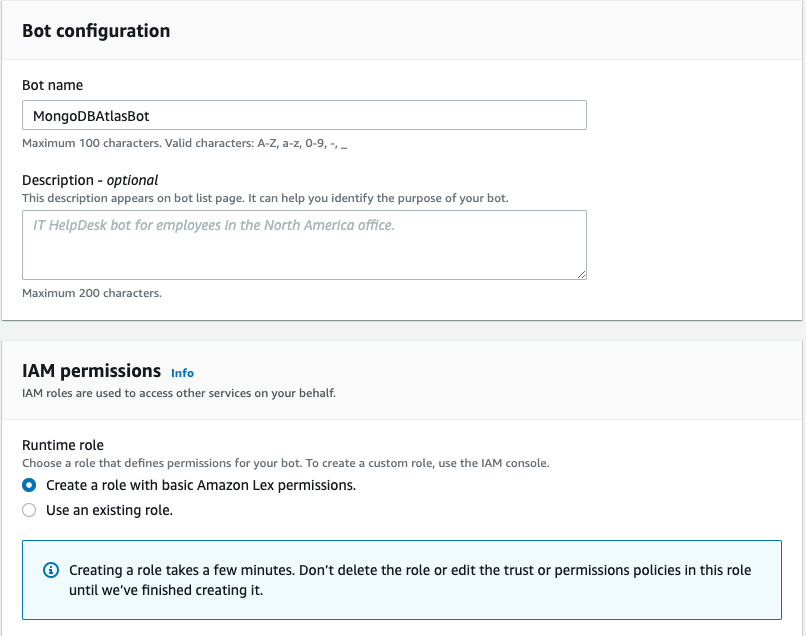Screen dimensions: 806x636
Task: Click the 'Use an existing role.' label text
Action: pyautogui.click(x=110, y=510)
